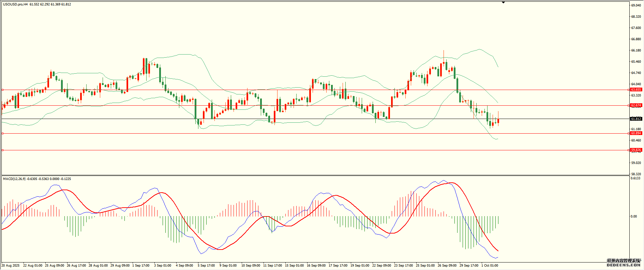This screenshot has height=270, width=644.
Task: Click the MACD(12,26,9) indicator label
Action: point(14,179)
